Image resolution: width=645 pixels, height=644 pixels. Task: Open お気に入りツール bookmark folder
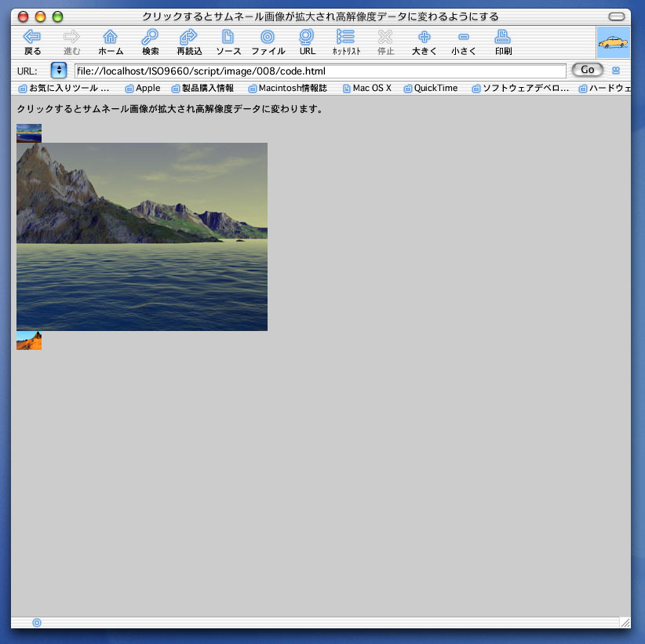click(64, 88)
